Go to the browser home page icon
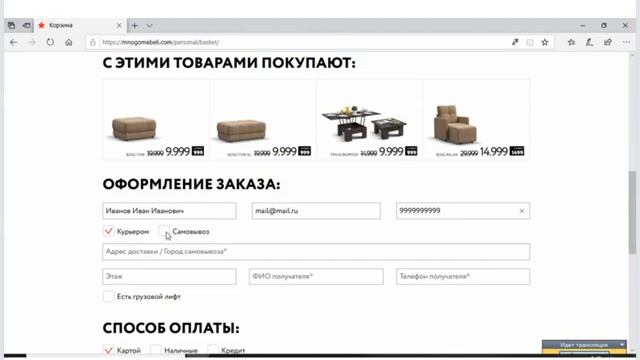640x360 pixels. tap(69, 42)
